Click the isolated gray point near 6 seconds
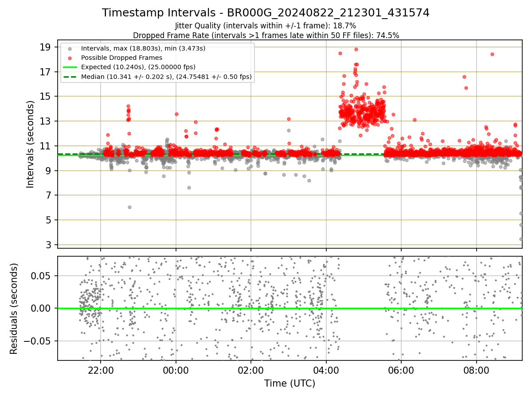Image resolution: width=532 pixels, height=399 pixels. 129,207
